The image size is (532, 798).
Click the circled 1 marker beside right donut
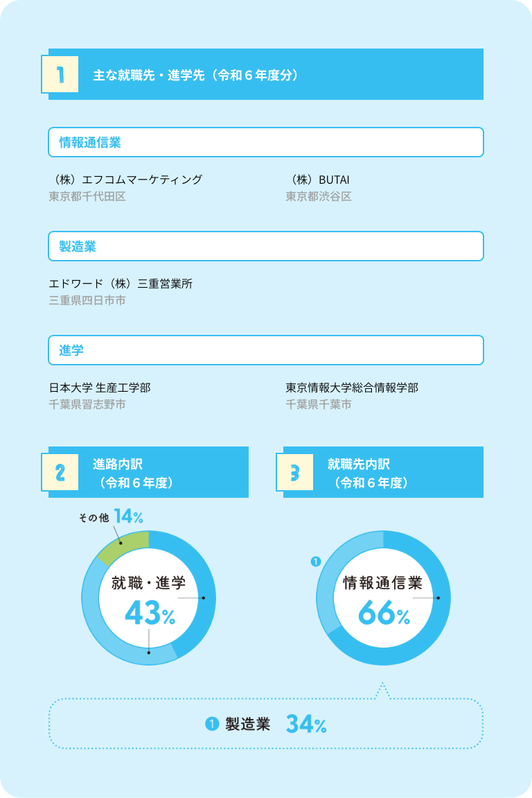316,562
